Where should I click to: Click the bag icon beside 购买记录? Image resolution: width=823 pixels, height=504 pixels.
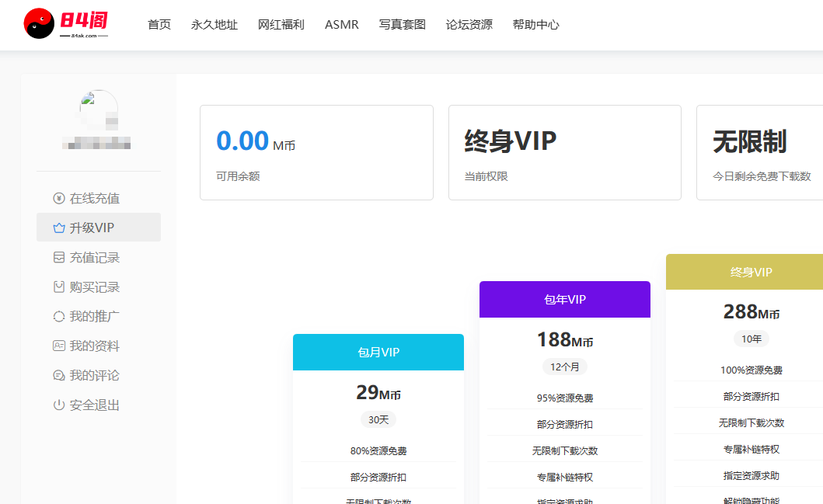click(x=59, y=287)
